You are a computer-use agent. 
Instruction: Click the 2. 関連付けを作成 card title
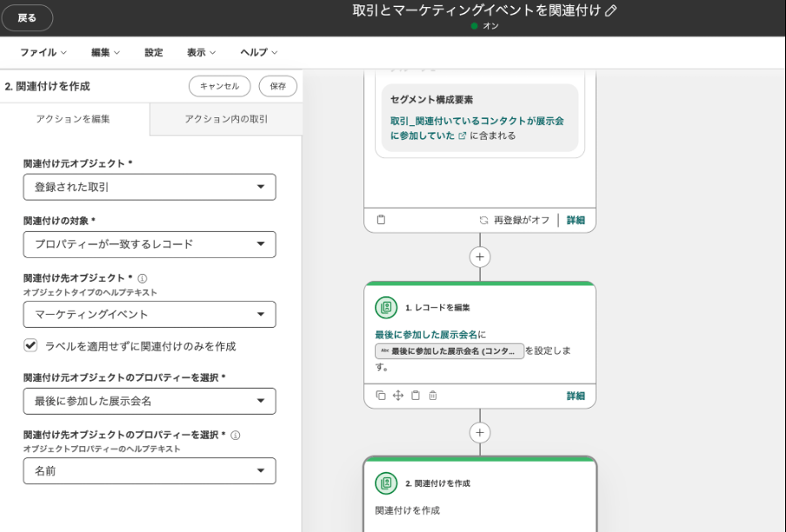[437, 483]
